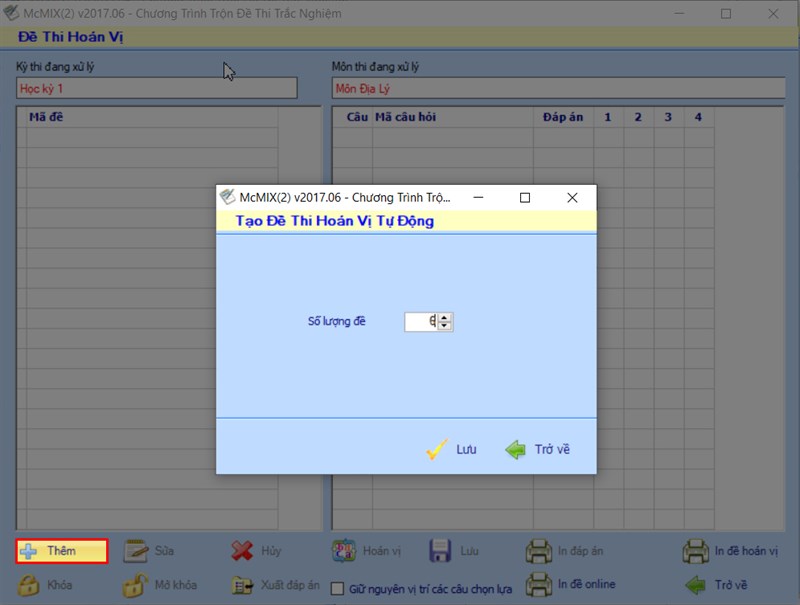Click Trở về button at bottom right of main window
The height and width of the screenshot is (605, 800).
coord(716,585)
